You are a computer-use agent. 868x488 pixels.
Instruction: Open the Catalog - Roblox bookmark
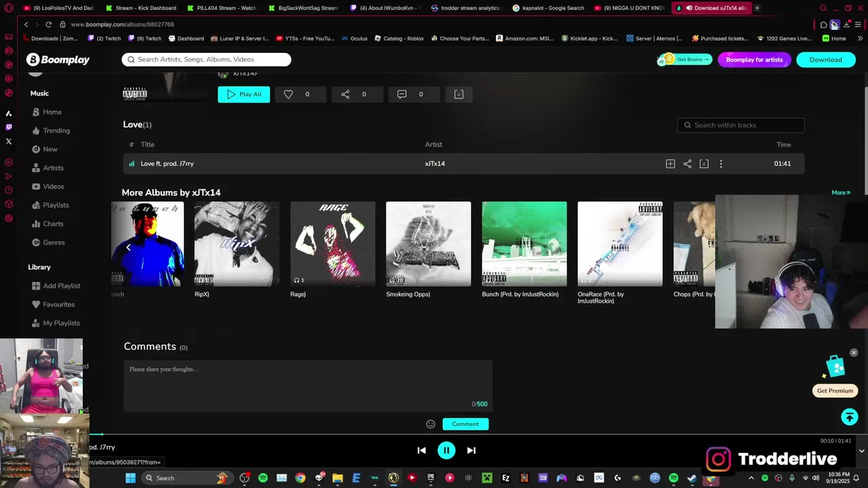pos(398,39)
